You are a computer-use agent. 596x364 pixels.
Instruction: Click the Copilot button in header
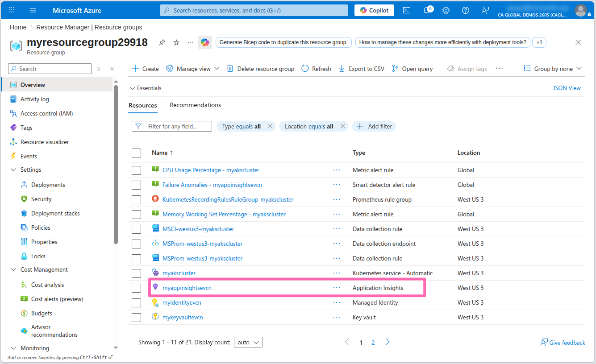(374, 10)
